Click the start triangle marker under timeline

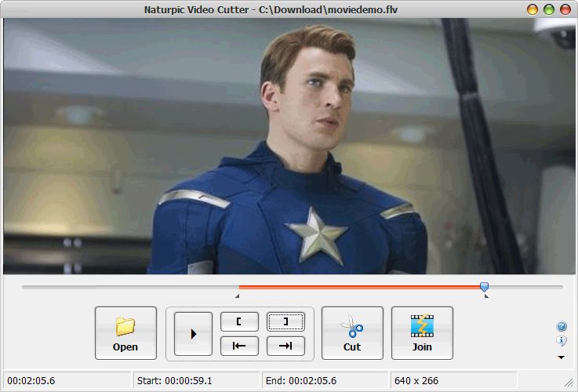pos(238,296)
